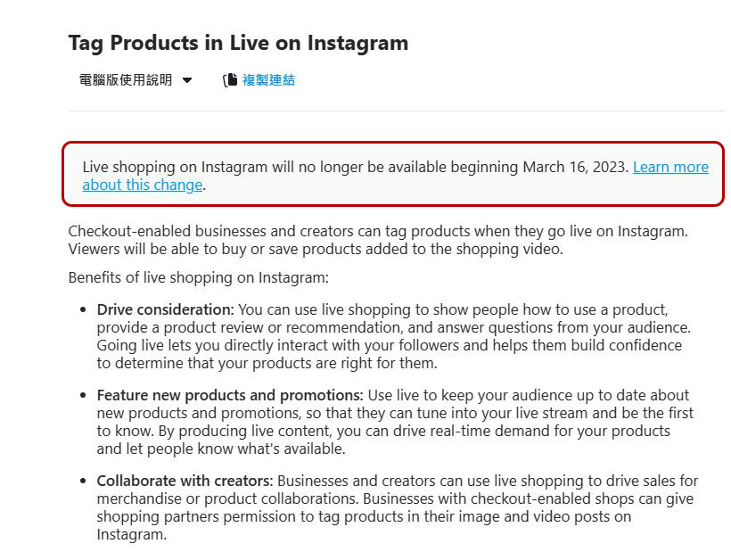Image resolution: width=731 pixels, height=560 pixels.
Task: Click the 複製連結 link text
Action: (268, 80)
